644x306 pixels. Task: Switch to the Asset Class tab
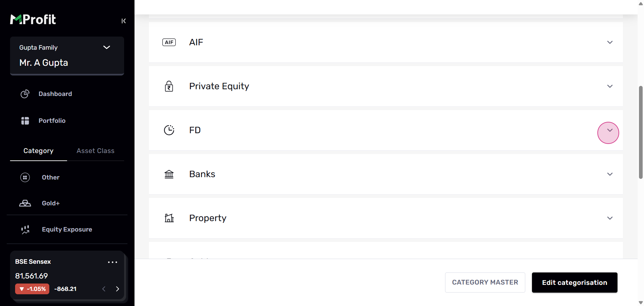click(x=95, y=151)
